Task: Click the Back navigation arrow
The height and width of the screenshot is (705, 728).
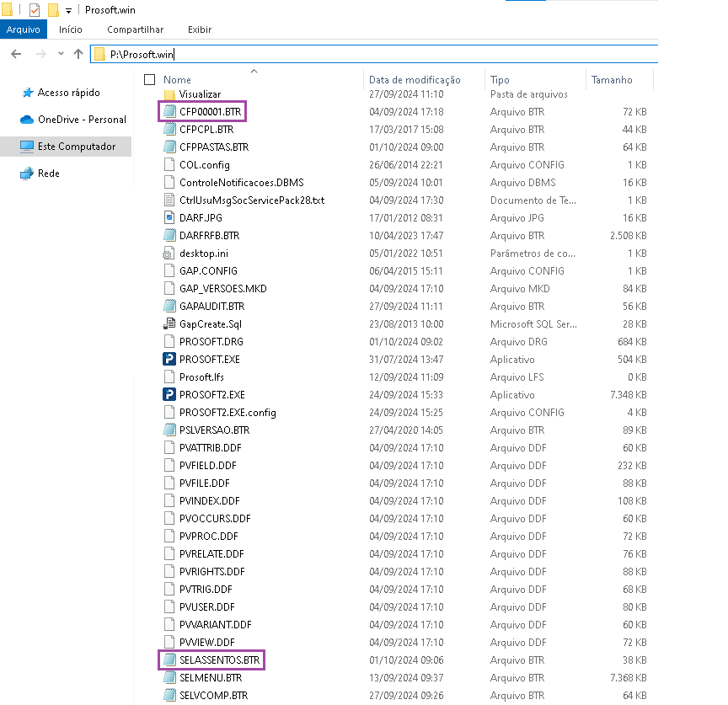Action: (16, 54)
